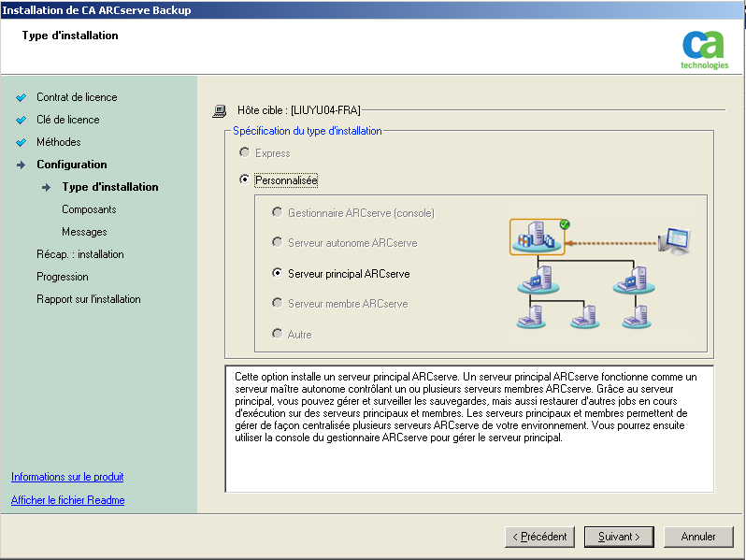Image resolution: width=746 pixels, height=560 pixels.
Task: Select the Personnalisée radio button
Action: click(244, 179)
